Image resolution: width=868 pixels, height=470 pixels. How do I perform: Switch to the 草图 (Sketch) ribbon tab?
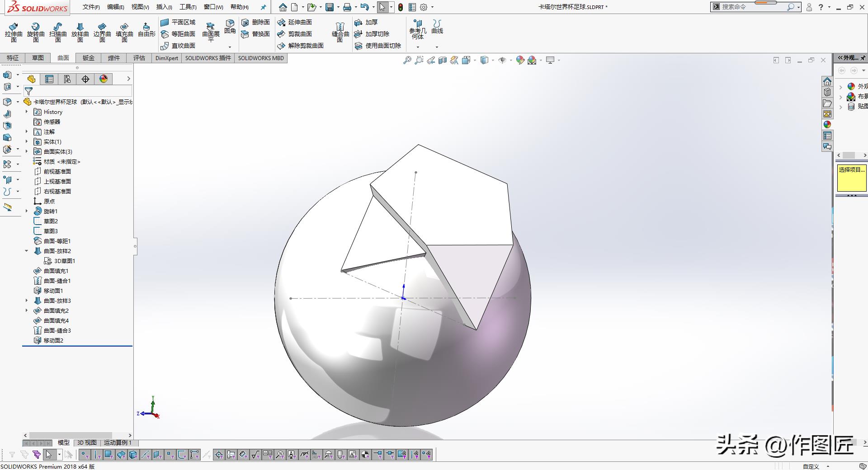38,58
